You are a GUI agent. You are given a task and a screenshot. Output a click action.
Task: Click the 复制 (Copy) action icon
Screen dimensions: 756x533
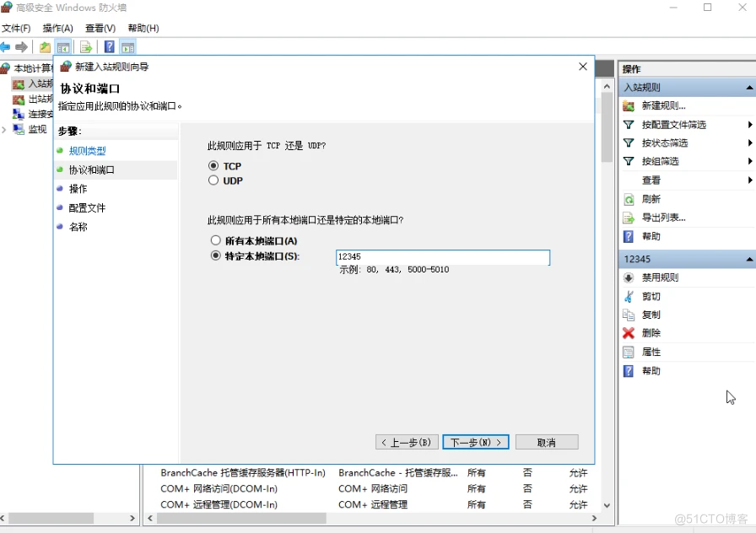pos(629,315)
